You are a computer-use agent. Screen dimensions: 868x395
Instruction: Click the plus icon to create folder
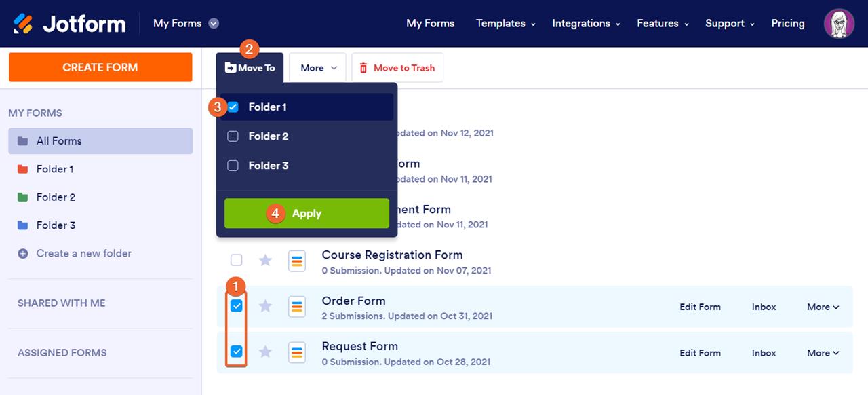(23, 253)
